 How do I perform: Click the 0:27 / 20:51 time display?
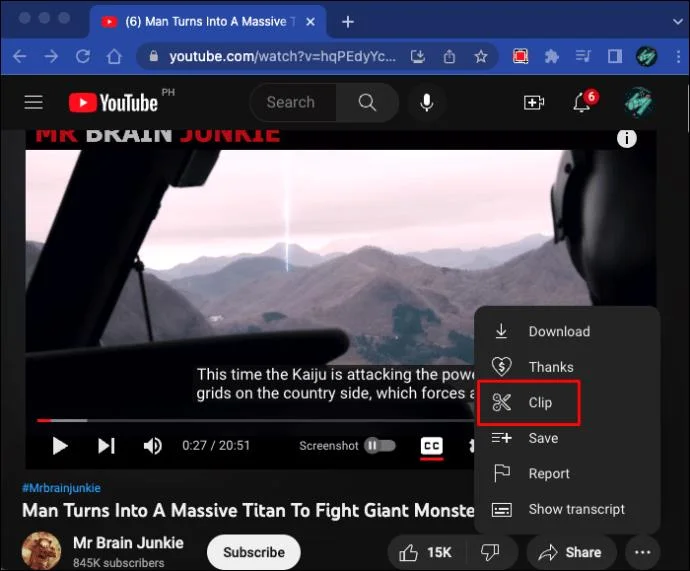(x=216, y=446)
